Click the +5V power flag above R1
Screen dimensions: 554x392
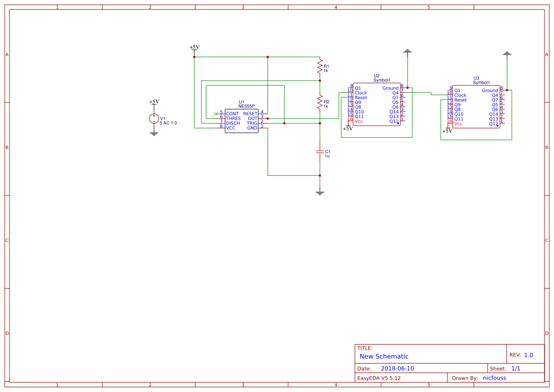tap(195, 47)
